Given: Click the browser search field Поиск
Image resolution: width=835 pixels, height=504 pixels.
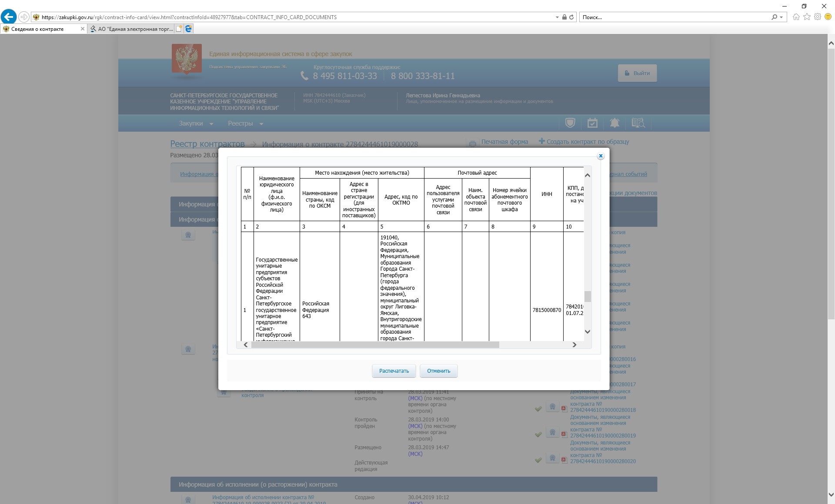Looking at the screenshot, I should pyautogui.click(x=674, y=17).
